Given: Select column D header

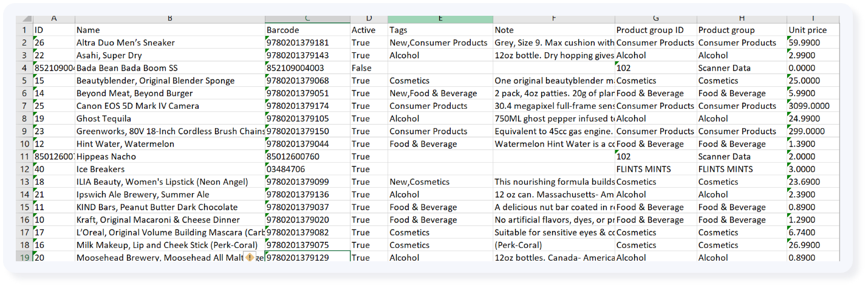Looking at the screenshot, I should pos(369,19).
